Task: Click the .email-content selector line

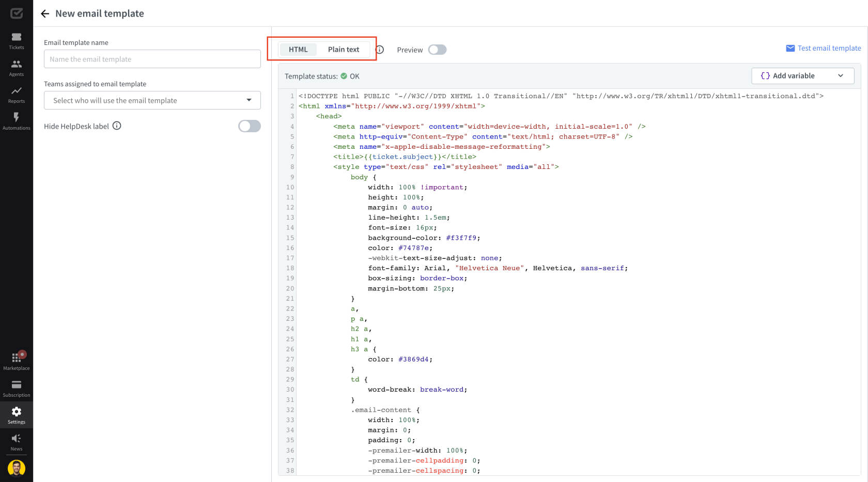Action: click(x=385, y=410)
